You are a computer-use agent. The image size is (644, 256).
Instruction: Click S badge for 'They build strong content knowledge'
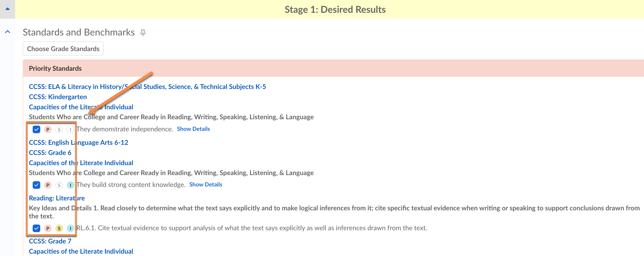[x=59, y=185]
